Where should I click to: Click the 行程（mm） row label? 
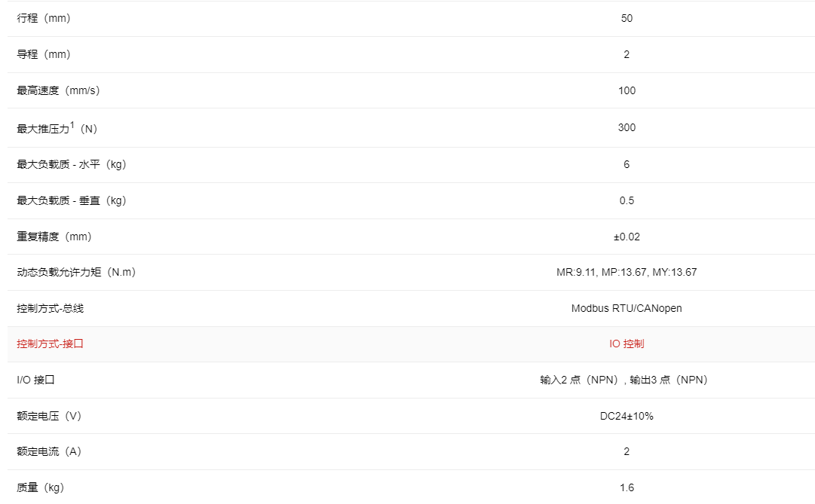44,18
